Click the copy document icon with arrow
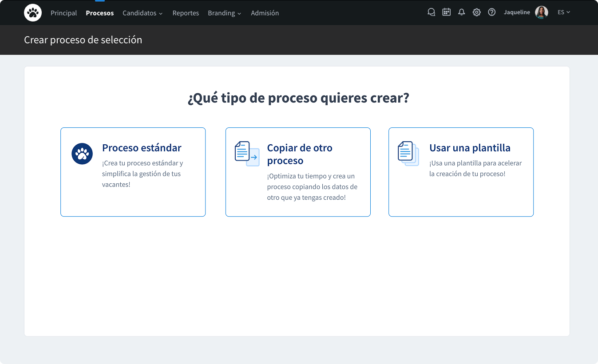The image size is (598, 364). [x=247, y=154]
